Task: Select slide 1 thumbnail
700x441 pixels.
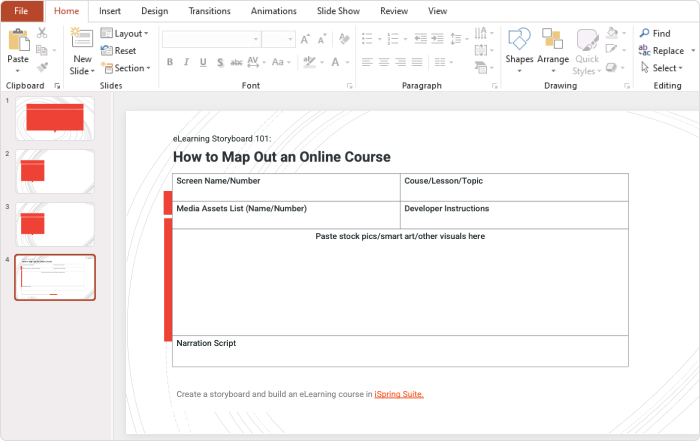Action: 55,118
